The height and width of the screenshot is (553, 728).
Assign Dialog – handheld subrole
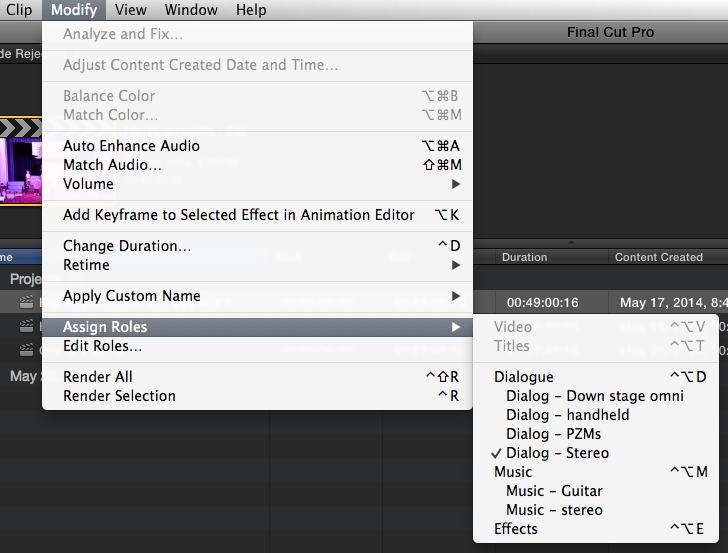pos(596,415)
